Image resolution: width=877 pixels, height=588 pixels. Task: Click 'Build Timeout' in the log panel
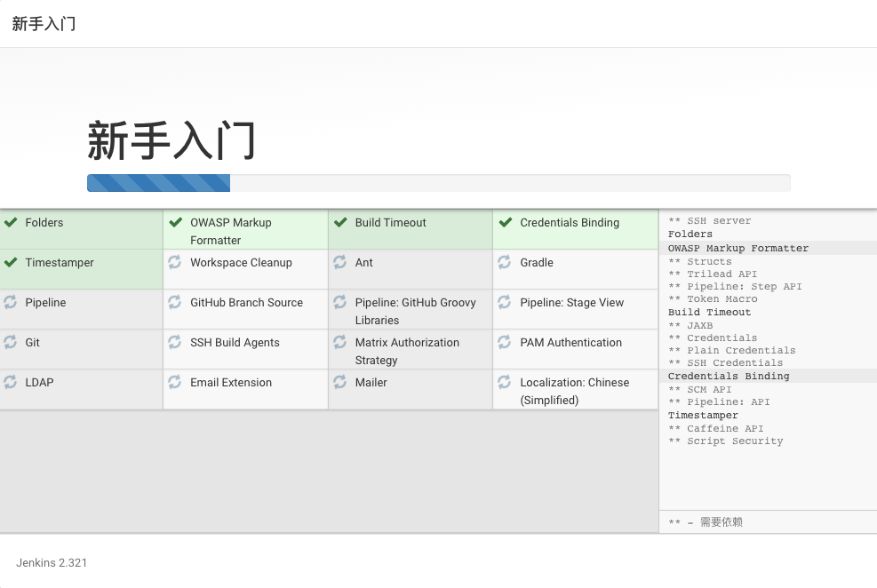point(710,312)
